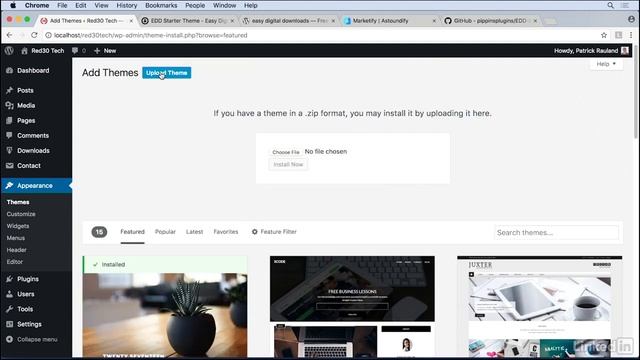Select the Juxter theme thumbnail
The image size is (640, 360).
540,307
